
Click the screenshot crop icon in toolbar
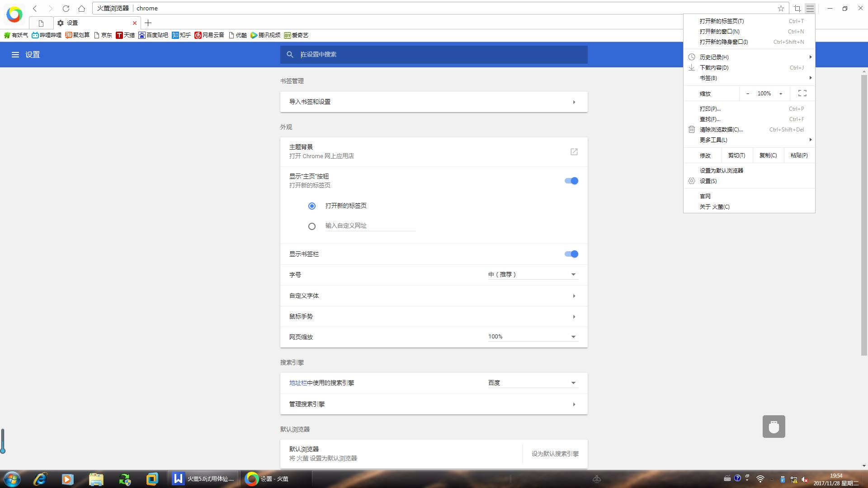pos(797,9)
